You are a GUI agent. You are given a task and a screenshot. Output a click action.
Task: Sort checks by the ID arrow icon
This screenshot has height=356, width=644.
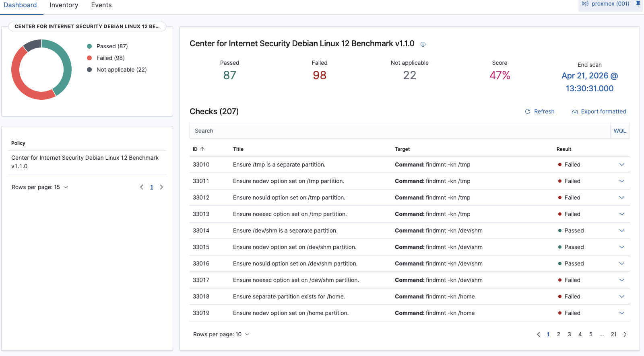[202, 149]
